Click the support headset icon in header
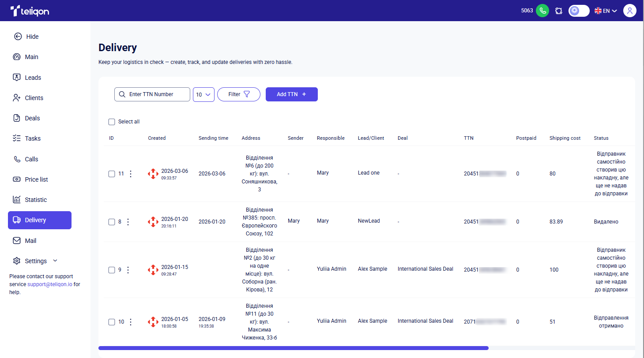 point(558,11)
